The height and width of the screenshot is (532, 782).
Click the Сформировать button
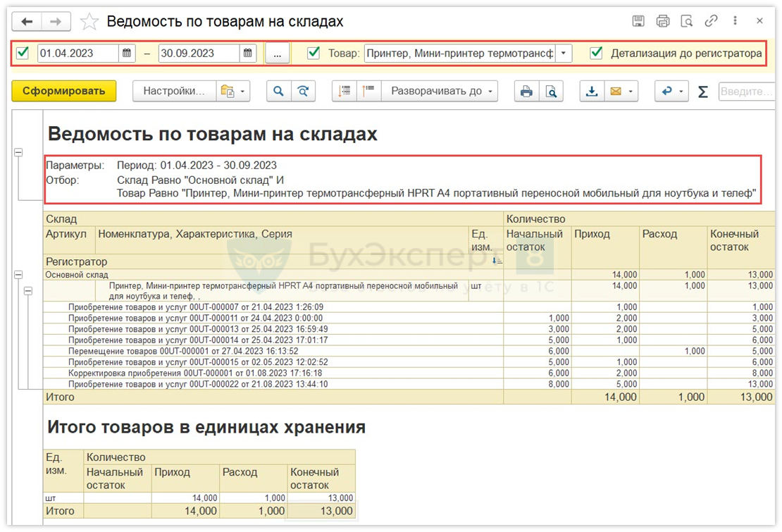(x=63, y=91)
